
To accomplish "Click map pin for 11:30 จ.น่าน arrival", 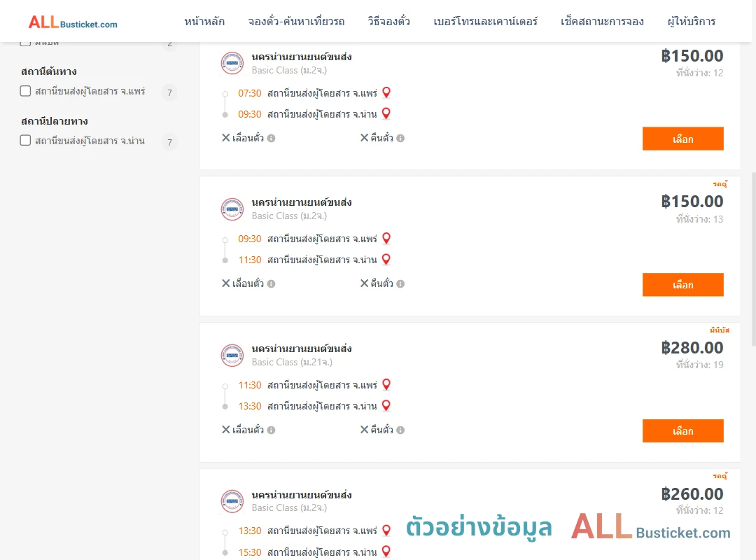I will pos(386,260).
